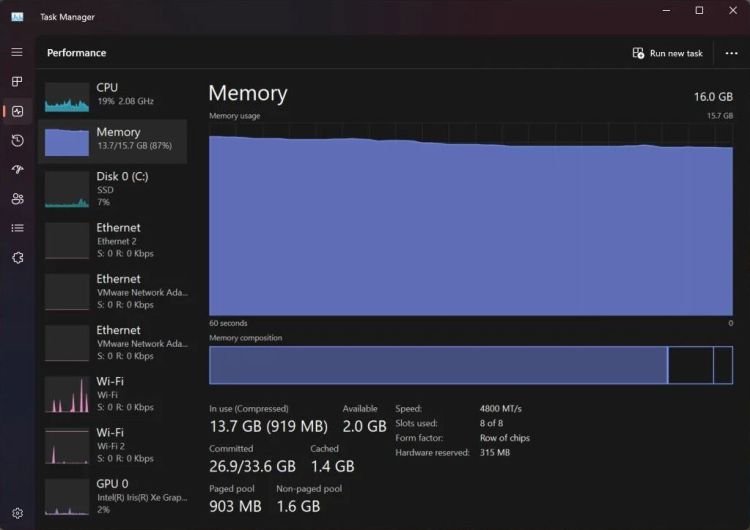Select the Performance page icon in sidebar
This screenshot has height=530, width=750.
point(17,111)
